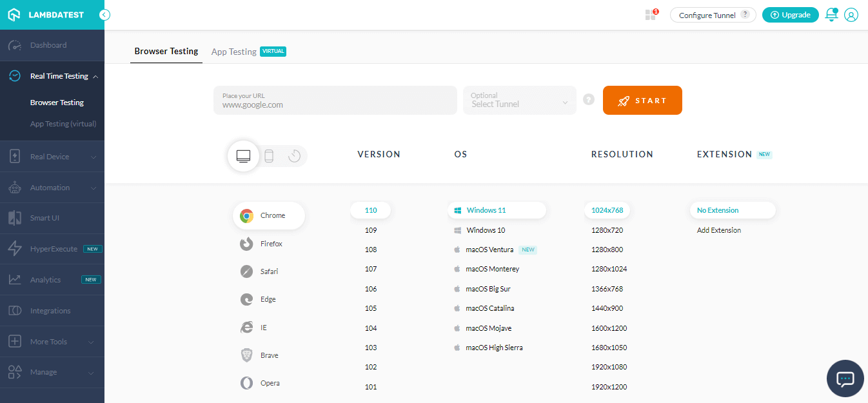This screenshot has height=403, width=868.
Task: Click the URL input field
Action: coord(335,100)
